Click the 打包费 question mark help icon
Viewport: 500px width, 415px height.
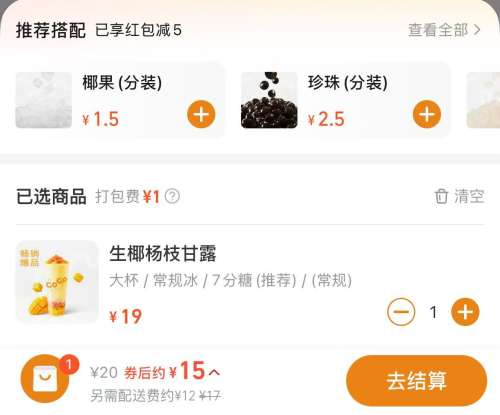coord(172,196)
